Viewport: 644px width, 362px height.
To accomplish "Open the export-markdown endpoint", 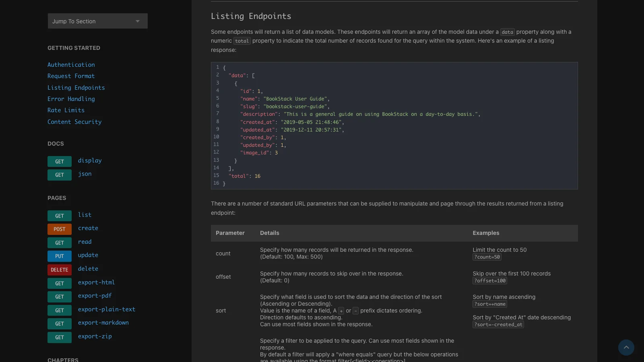I will coord(103,323).
